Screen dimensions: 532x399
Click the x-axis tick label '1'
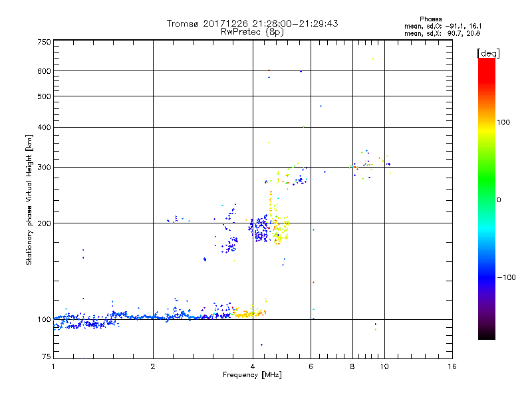coord(53,366)
